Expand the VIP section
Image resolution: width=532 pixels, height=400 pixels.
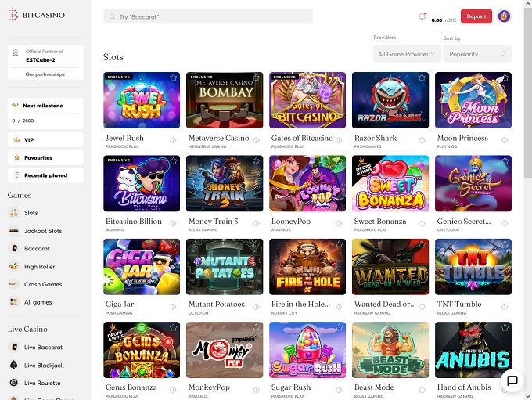tap(45, 139)
